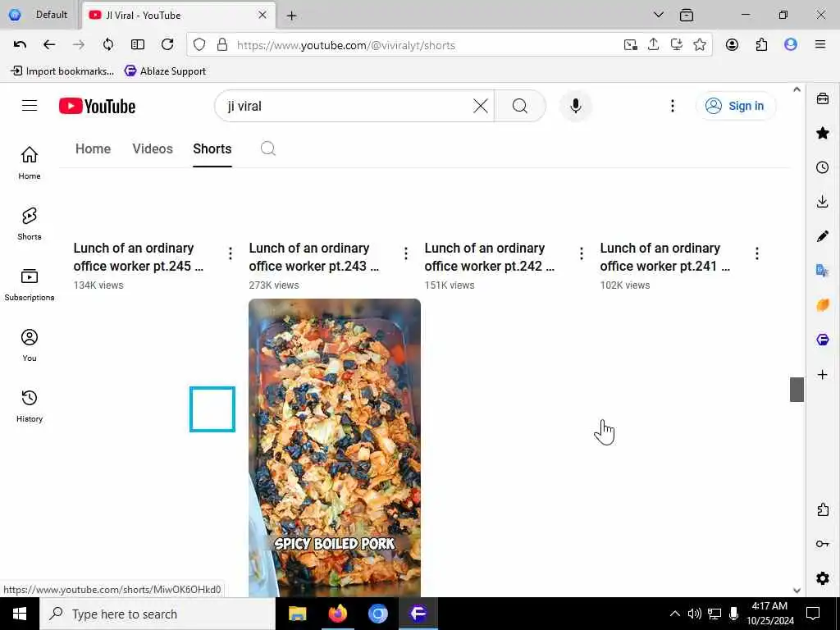Image resolution: width=840 pixels, height=630 pixels.
Task: Click the YouTube logo
Action: (x=97, y=106)
